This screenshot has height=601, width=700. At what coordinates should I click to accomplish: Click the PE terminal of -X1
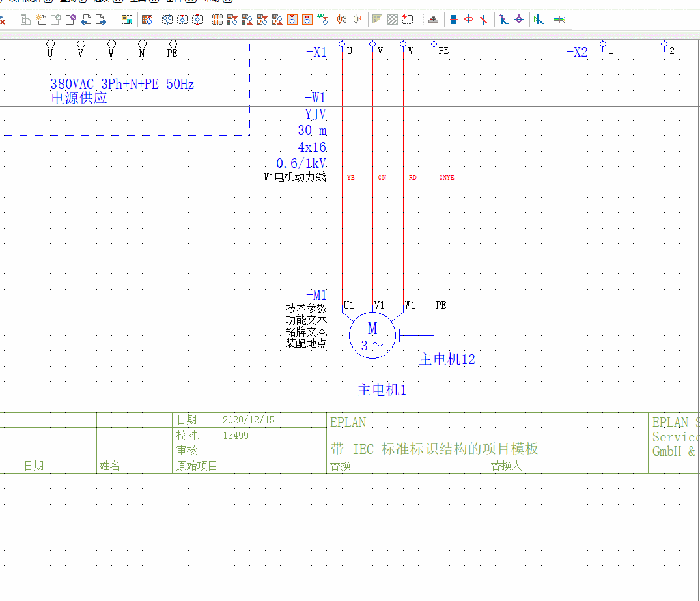[434, 44]
